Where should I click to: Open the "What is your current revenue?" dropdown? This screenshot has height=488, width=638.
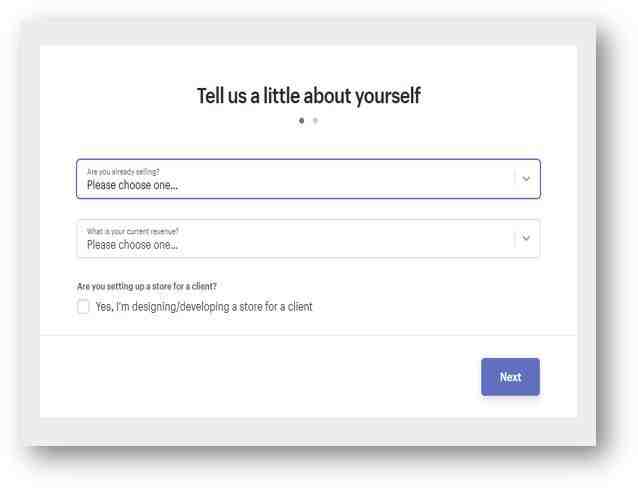308,239
